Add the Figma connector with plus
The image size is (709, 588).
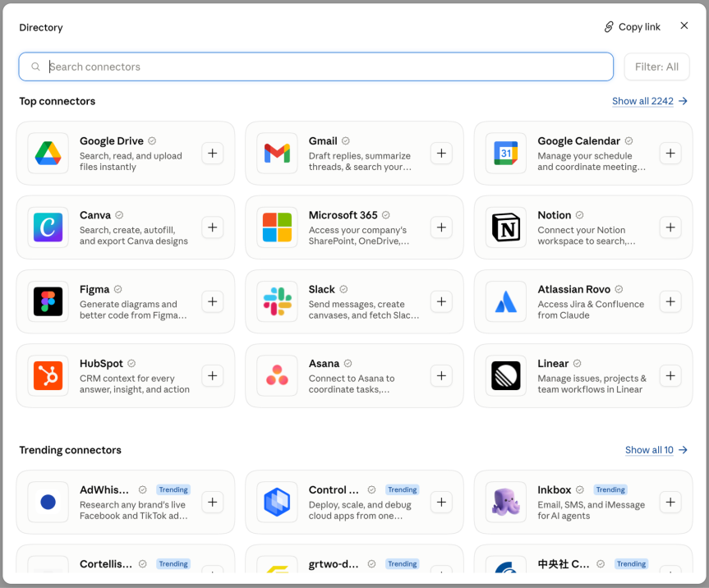(x=213, y=301)
